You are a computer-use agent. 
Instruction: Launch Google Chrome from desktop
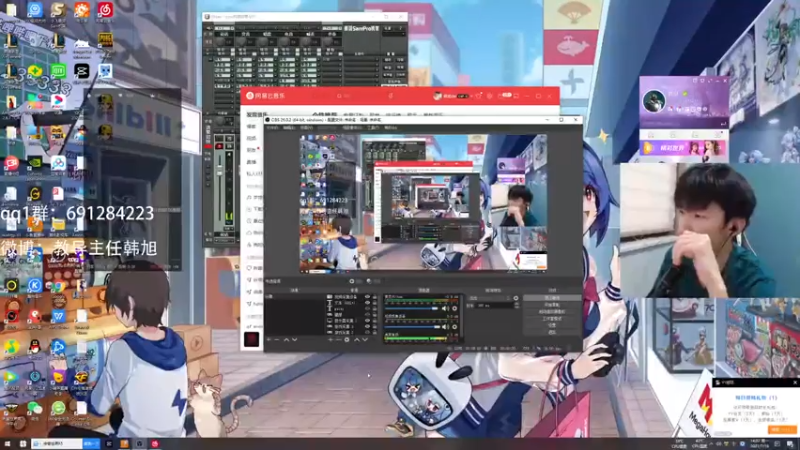pos(58,286)
